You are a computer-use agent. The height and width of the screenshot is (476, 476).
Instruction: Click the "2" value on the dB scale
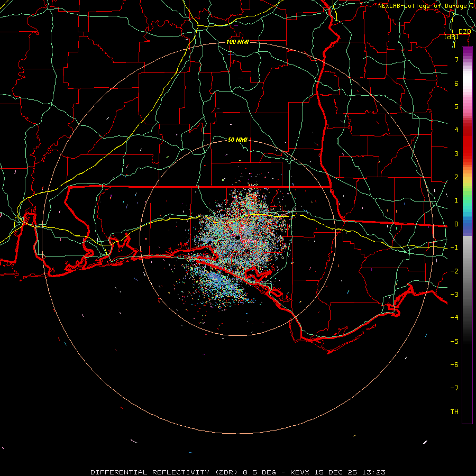pos(456,177)
